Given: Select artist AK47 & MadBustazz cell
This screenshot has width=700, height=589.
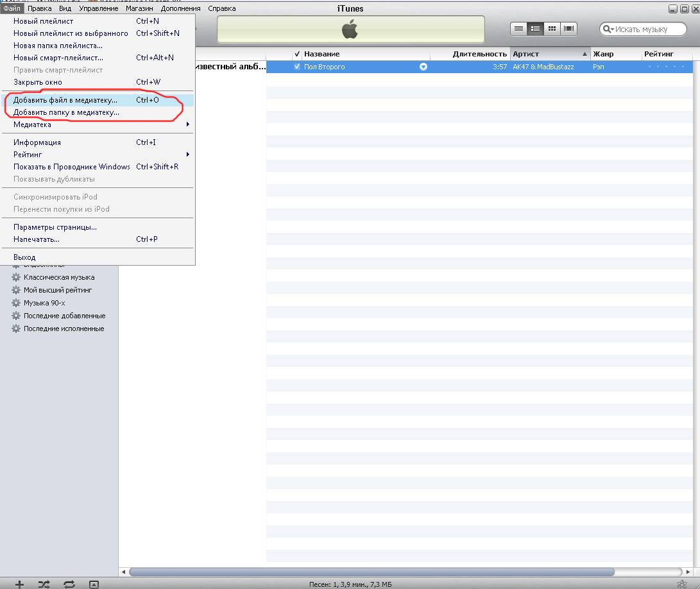Looking at the screenshot, I should [543, 67].
